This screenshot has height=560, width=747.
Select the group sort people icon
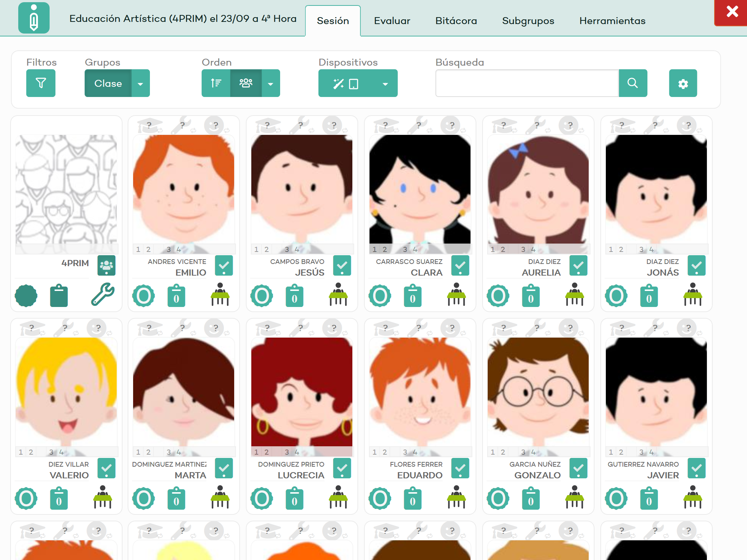click(246, 83)
